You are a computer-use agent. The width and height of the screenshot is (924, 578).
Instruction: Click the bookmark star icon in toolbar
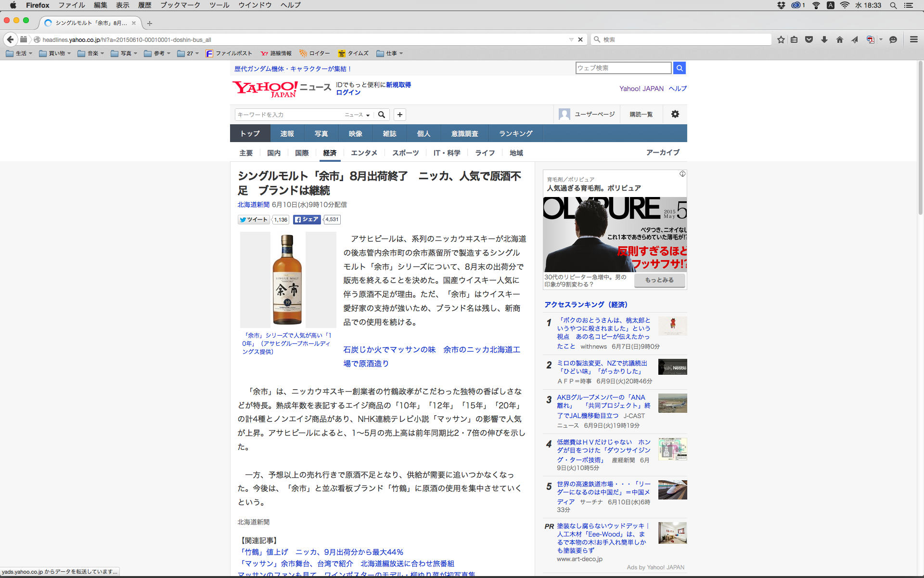tap(781, 39)
